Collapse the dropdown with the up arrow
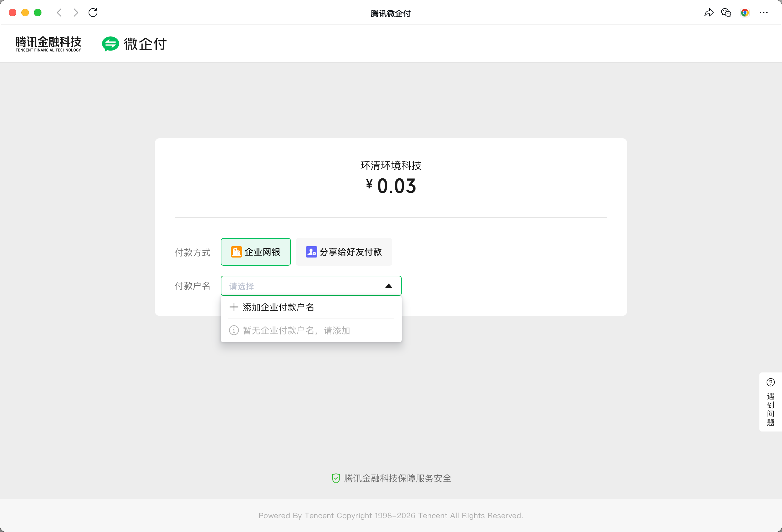Image resolution: width=782 pixels, height=532 pixels. 389,286
